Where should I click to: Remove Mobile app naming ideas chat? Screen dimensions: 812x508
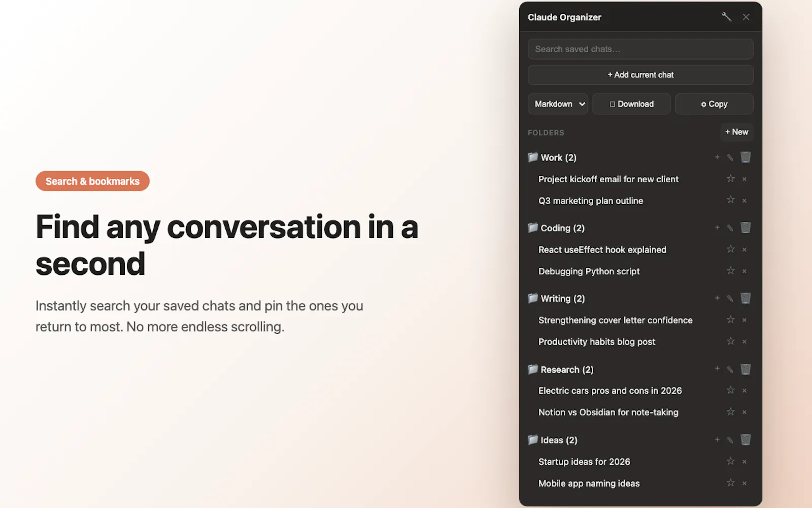click(745, 484)
